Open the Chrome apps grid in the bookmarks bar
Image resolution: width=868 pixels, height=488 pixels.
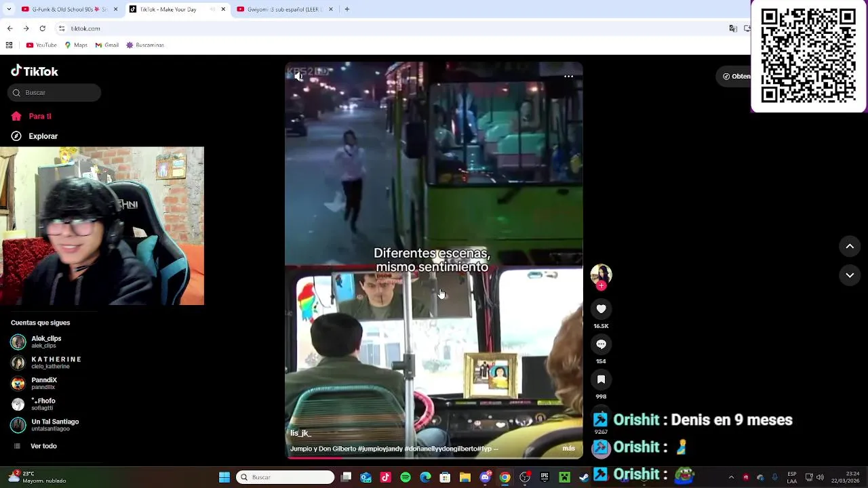click(x=9, y=45)
